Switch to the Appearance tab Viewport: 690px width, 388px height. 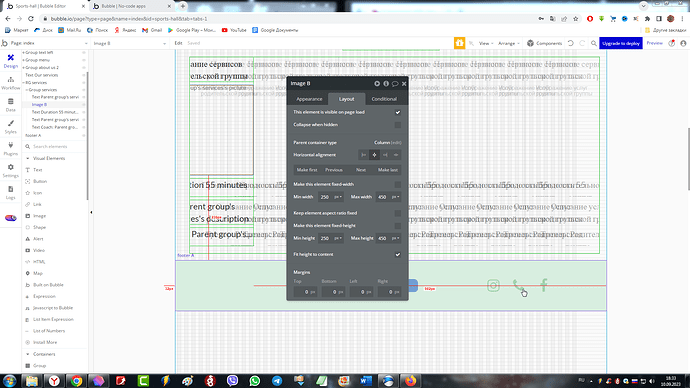click(x=309, y=99)
